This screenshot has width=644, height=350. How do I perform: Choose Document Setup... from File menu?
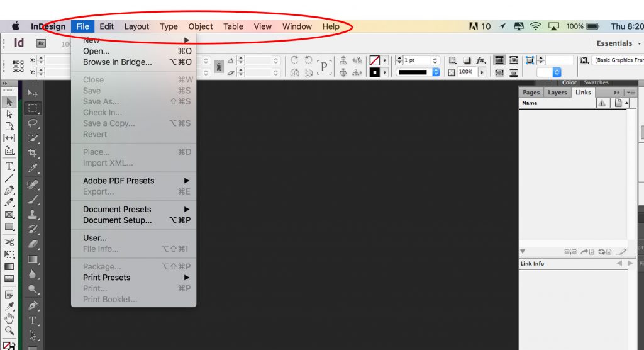click(x=133, y=220)
